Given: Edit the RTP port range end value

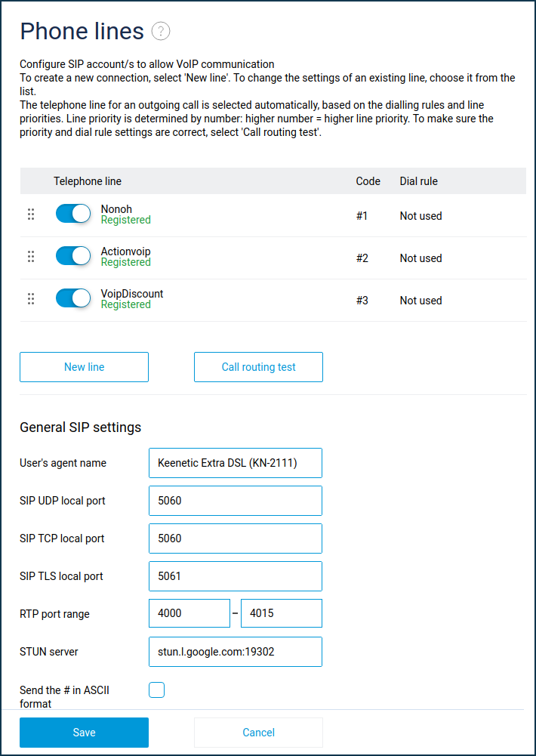Looking at the screenshot, I should [281, 613].
